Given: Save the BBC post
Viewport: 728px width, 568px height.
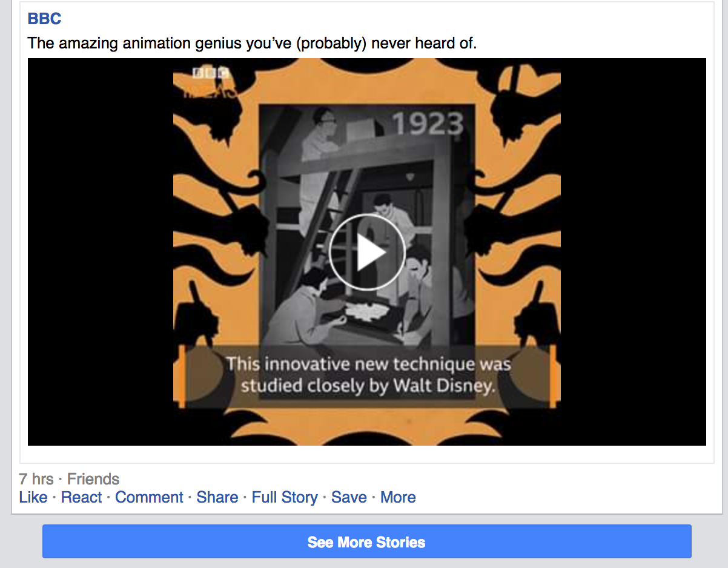Looking at the screenshot, I should tap(349, 497).
